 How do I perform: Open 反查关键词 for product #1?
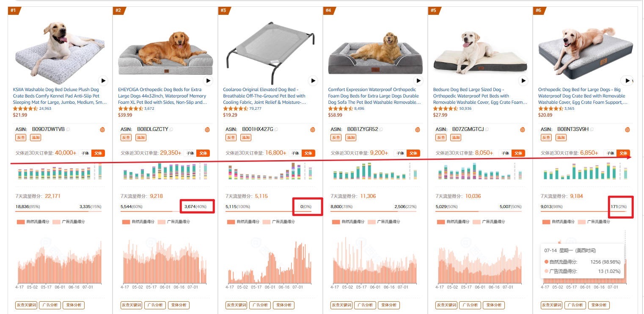[x=26, y=305]
